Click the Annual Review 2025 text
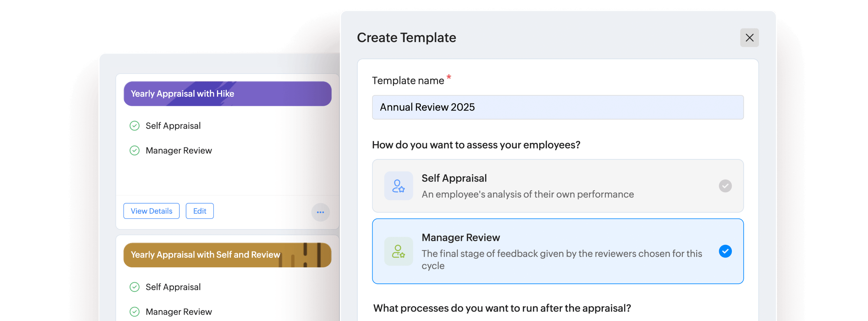 [427, 107]
